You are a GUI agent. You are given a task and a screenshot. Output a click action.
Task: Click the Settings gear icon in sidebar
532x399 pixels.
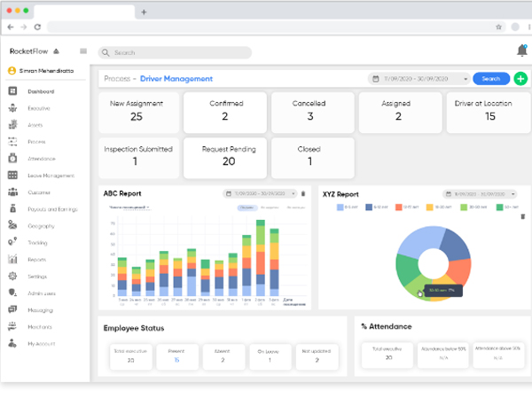click(12, 276)
